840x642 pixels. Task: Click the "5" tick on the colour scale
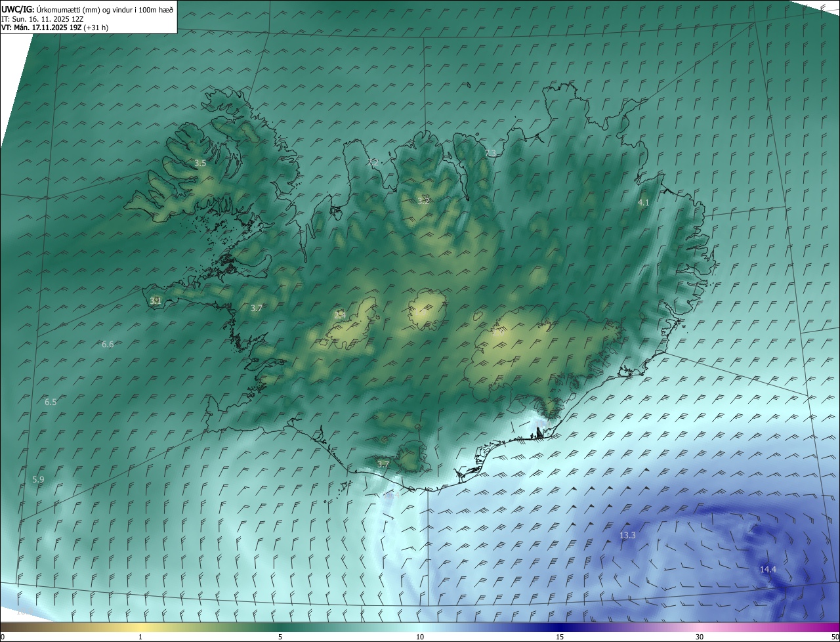[280, 637]
